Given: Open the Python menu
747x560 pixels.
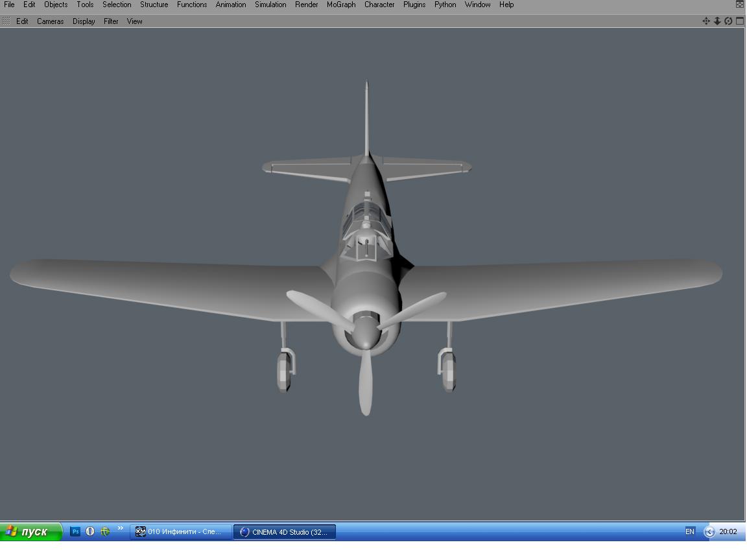Looking at the screenshot, I should point(445,5).
